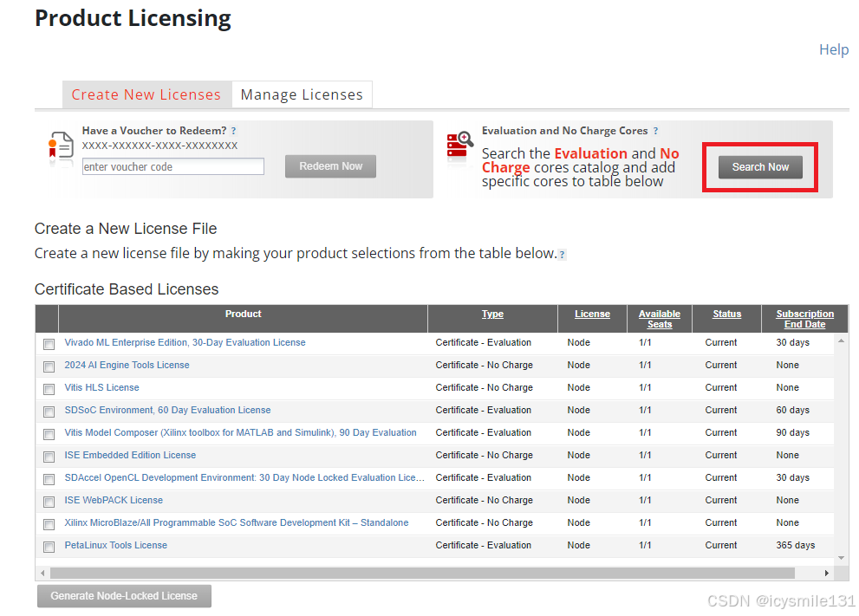Open the Manage Licenses tab
This screenshot has height=616, width=859.
[302, 94]
